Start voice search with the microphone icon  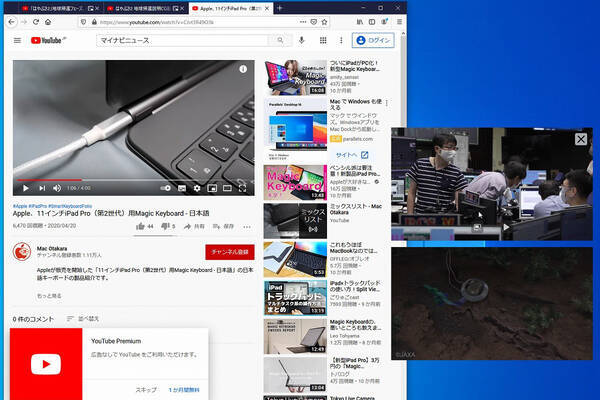(302, 40)
